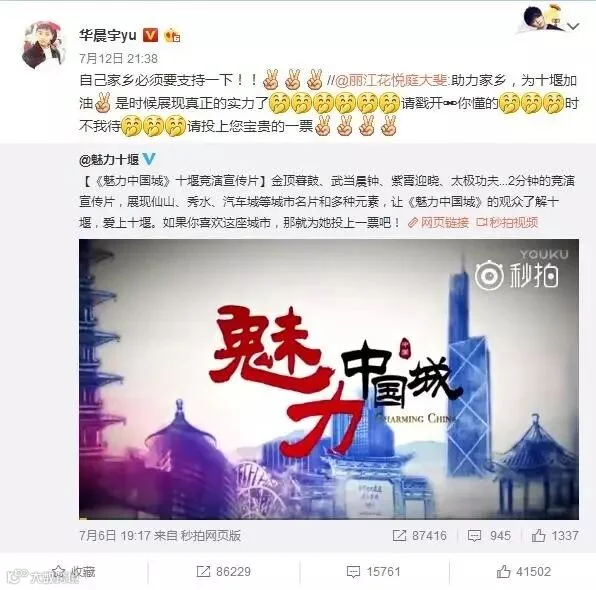Screen dimensions: 596x590
Task: Open the 网页链接 web link
Action: pyautogui.click(x=439, y=223)
